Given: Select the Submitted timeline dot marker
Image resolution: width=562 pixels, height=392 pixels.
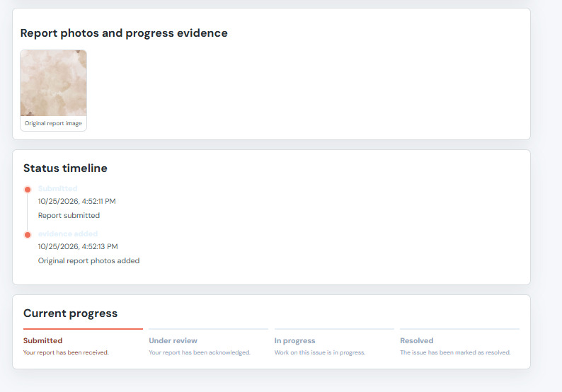Looking at the screenshot, I should (x=28, y=190).
